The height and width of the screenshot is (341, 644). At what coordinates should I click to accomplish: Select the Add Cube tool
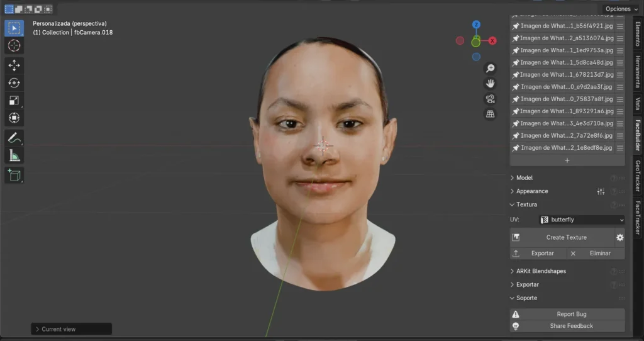tap(14, 175)
